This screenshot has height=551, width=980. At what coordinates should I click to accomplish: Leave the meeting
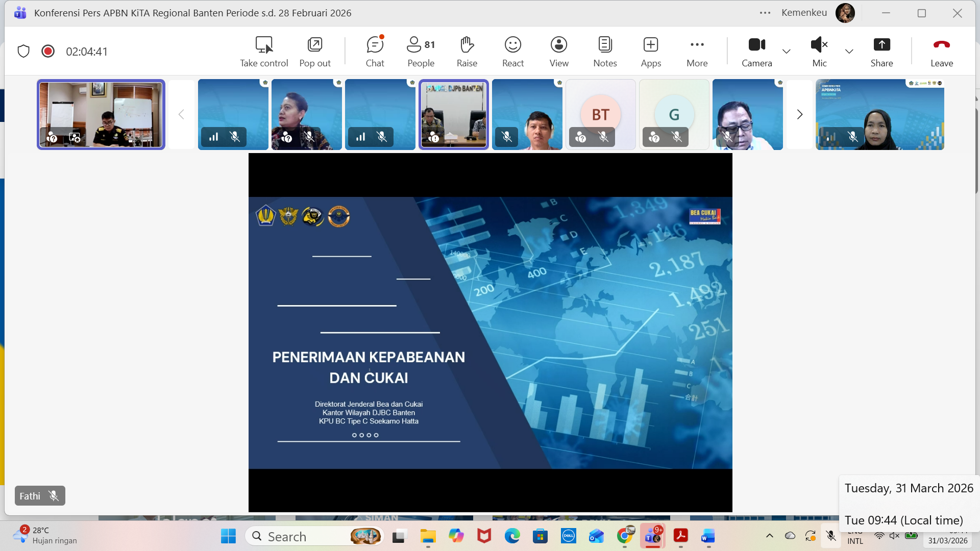pyautogui.click(x=941, y=51)
